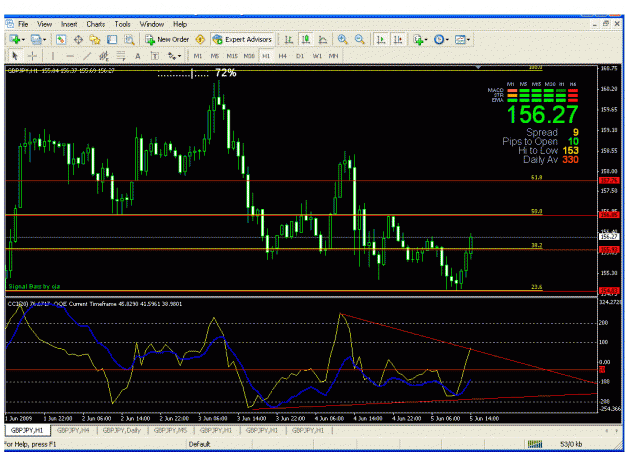This screenshot has height=452, width=625.
Task: Open the Tools menu
Action: click(x=122, y=24)
